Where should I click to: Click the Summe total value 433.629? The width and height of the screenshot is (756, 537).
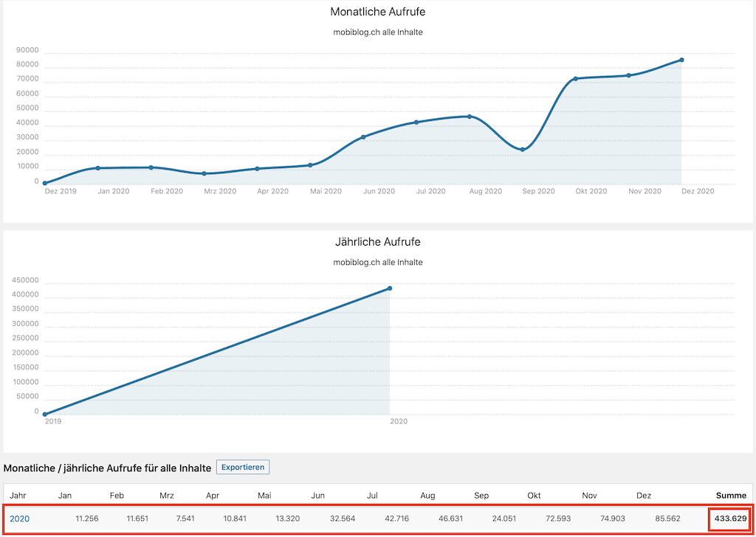(730, 519)
